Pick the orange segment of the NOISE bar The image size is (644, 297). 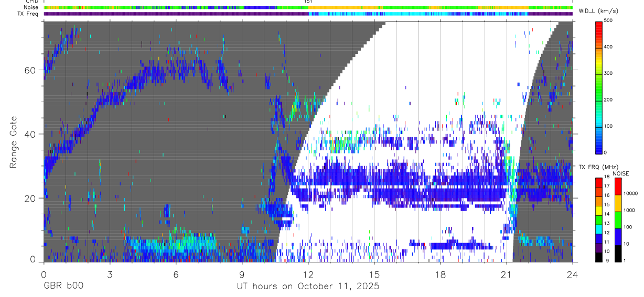pyautogui.click(x=618, y=203)
